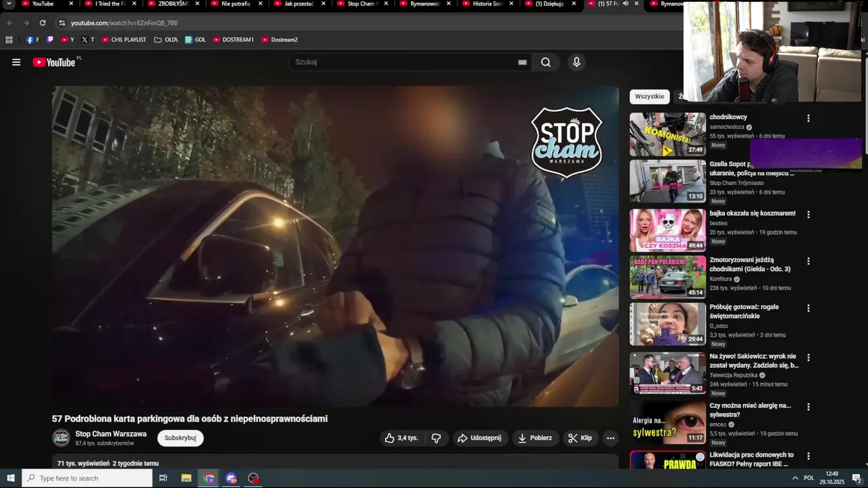The image size is (868, 488).
Task: Open the X Twitter T bookmark
Action: (88, 40)
